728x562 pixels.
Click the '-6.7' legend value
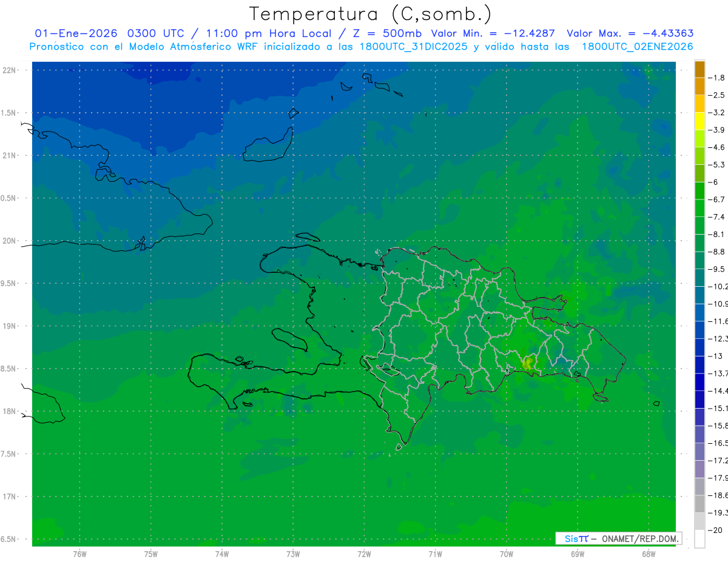(x=717, y=199)
